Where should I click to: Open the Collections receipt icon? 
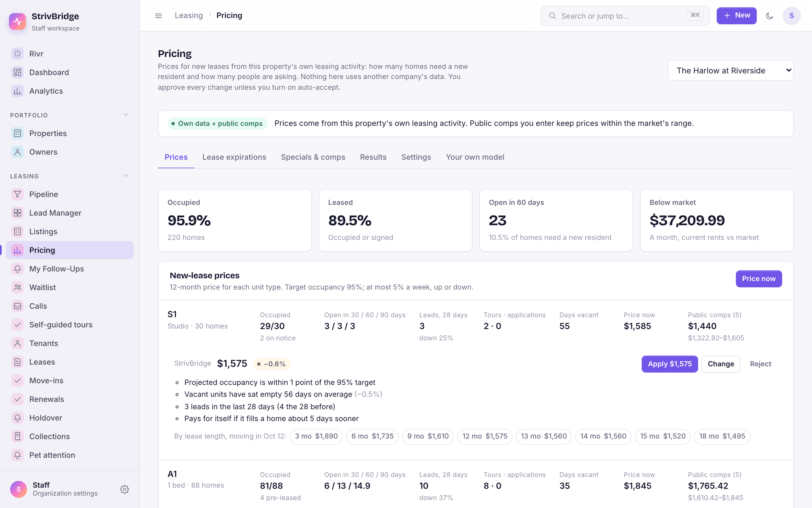pos(17,436)
